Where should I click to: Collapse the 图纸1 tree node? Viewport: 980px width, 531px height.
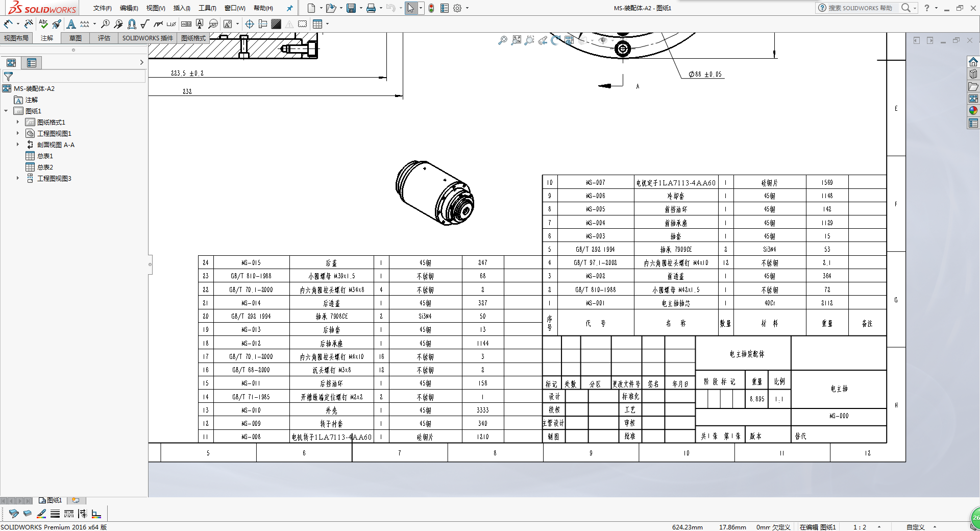coord(6,111)
